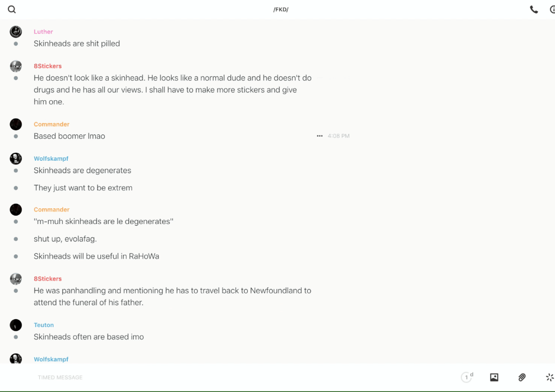Image resolution: width=555 pixels, height=392 pixels.
Task: Click the first Commander profile avatar
Action: (16, 124)
